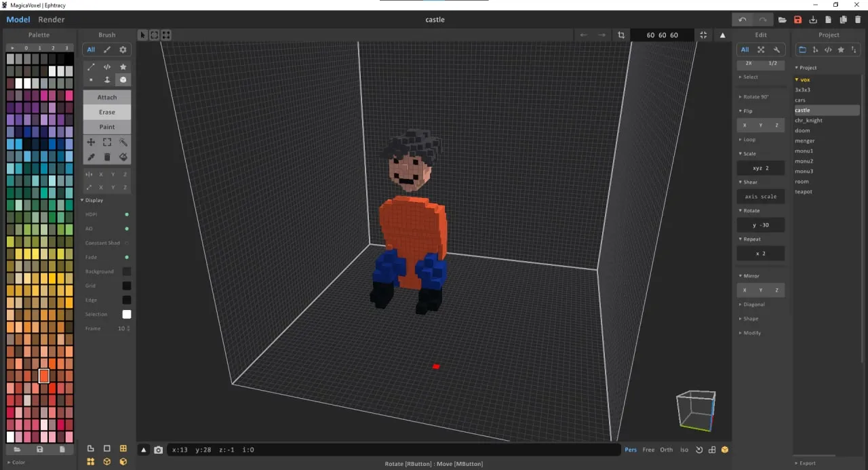Select the Pattern brush tool
This screenshot has height=470, width=868.
click(x=106, y=66)
